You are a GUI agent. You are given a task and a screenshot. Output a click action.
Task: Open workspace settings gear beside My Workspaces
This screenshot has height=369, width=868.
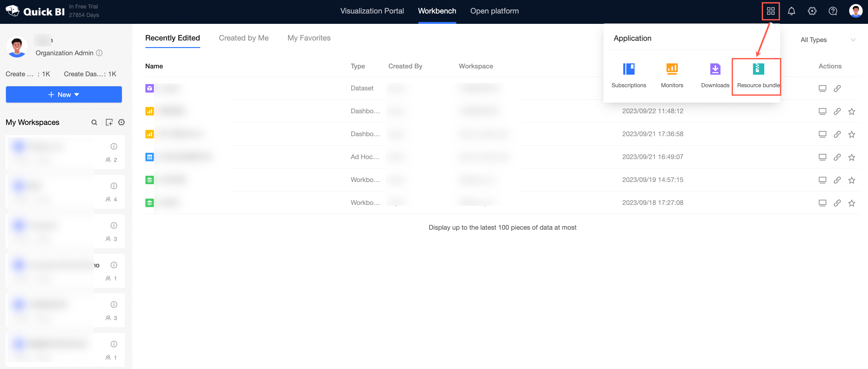click(x=121, y=122)
